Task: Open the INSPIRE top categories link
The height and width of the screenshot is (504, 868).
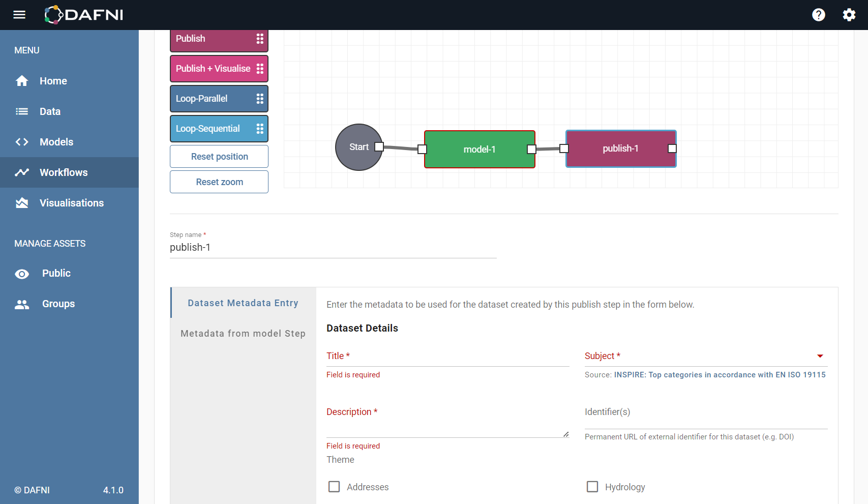Action: (720, 375)
